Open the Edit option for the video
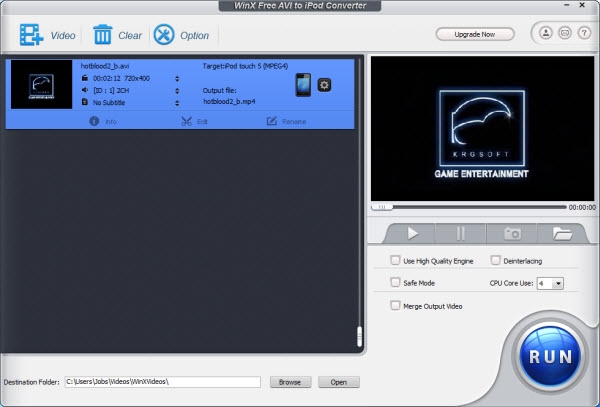 pyautogui.click(x=195, y=121)
